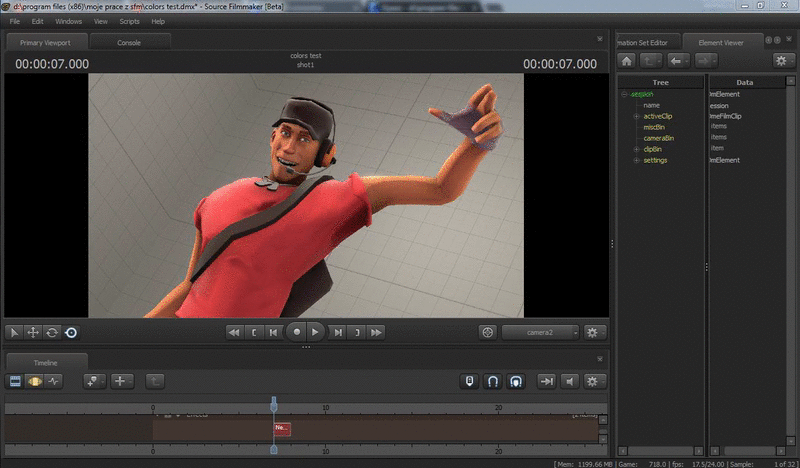This screenshot has width=800, height=468.
Task: Expand the activeClip tree node
Action: [x=635, y=116]
